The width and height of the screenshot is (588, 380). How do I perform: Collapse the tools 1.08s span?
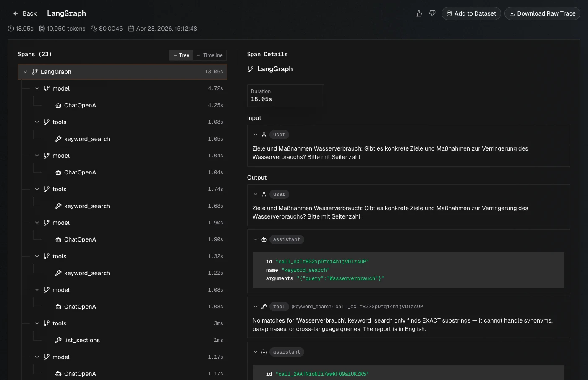37,122
